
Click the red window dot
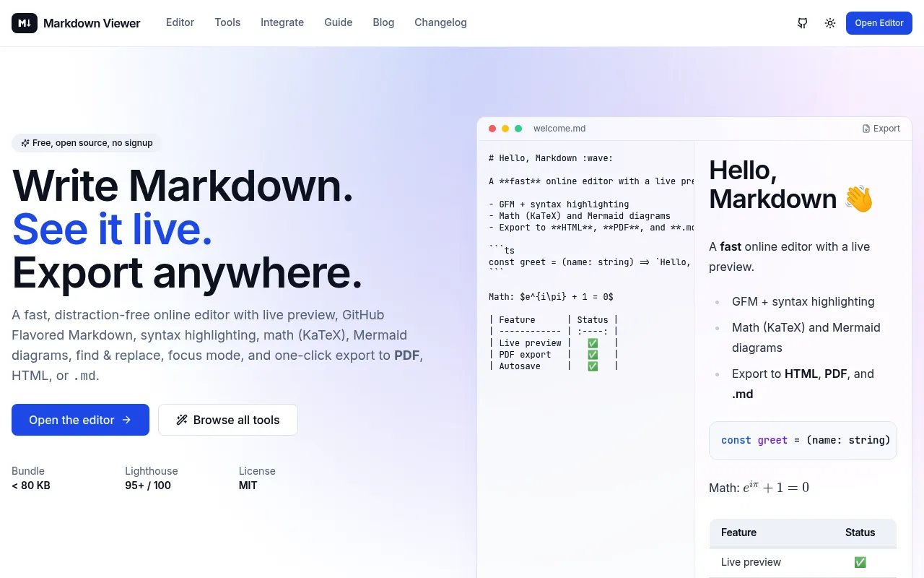(x=492, y=129)
